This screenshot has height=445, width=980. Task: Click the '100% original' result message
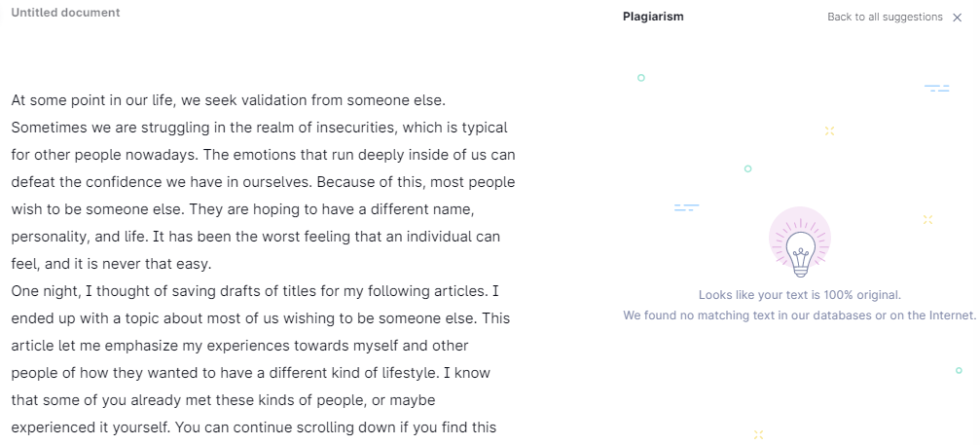pyautogui.click(x=800, y=295)
